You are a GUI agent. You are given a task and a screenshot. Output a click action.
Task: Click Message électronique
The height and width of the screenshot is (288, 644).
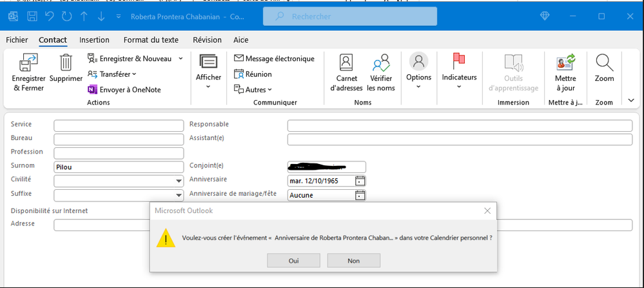pyautogui.click(x=274, y=59)
